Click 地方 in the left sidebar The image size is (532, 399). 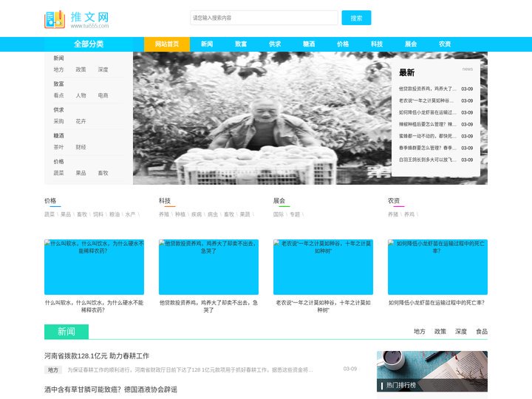(x=58, y=69)
